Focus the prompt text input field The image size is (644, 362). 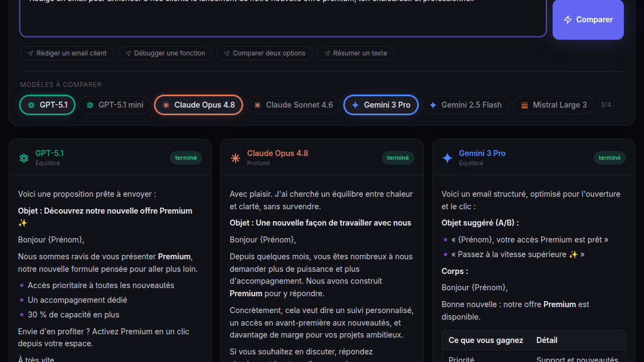[x=283, y=18]
